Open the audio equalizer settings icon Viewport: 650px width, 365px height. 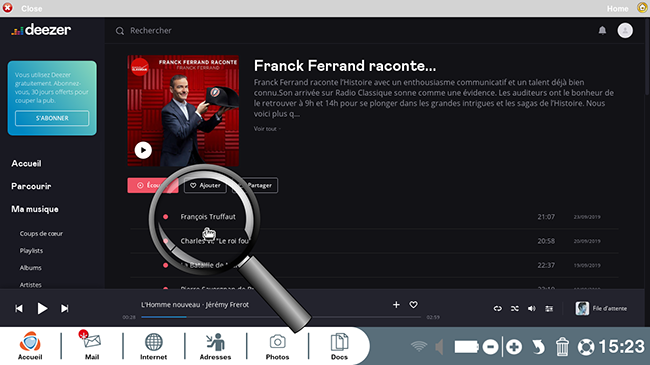pyautogui.click(x=549, y=308)
